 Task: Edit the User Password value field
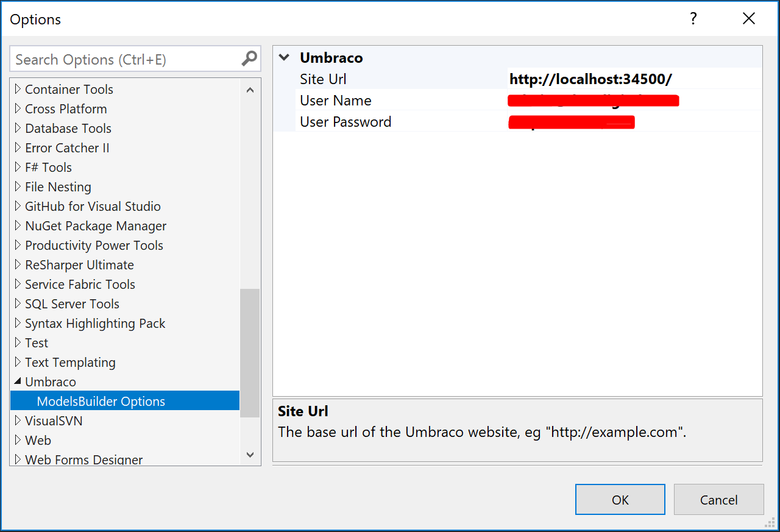pyautogui.click(x=634, y=122)
